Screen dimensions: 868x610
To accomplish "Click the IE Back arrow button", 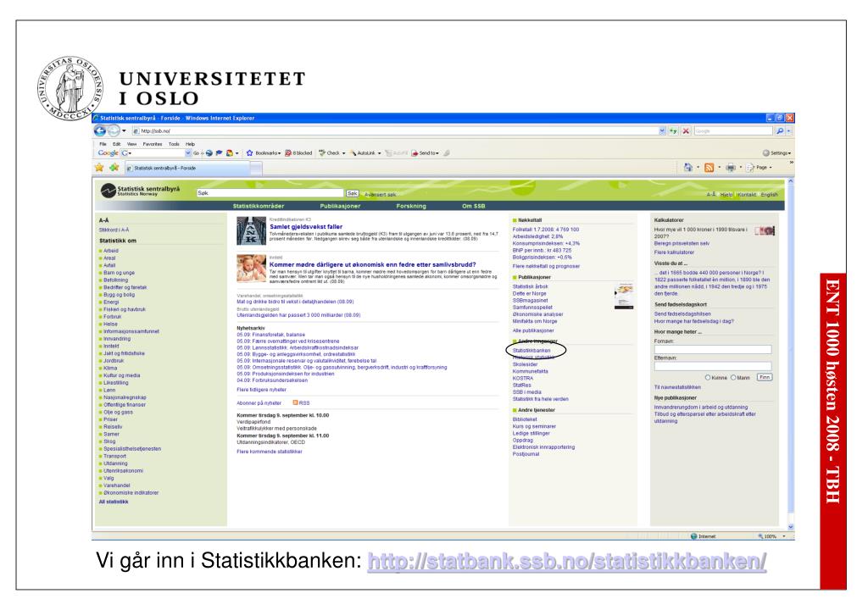I will tap(100, 130).
